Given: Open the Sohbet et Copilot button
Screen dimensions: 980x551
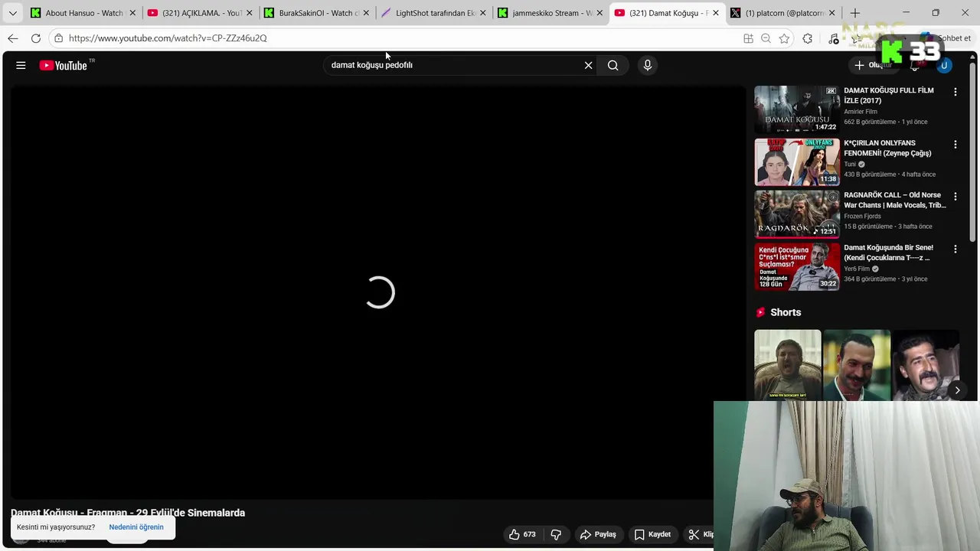Looking at the screenshot, I should [946, 38].
